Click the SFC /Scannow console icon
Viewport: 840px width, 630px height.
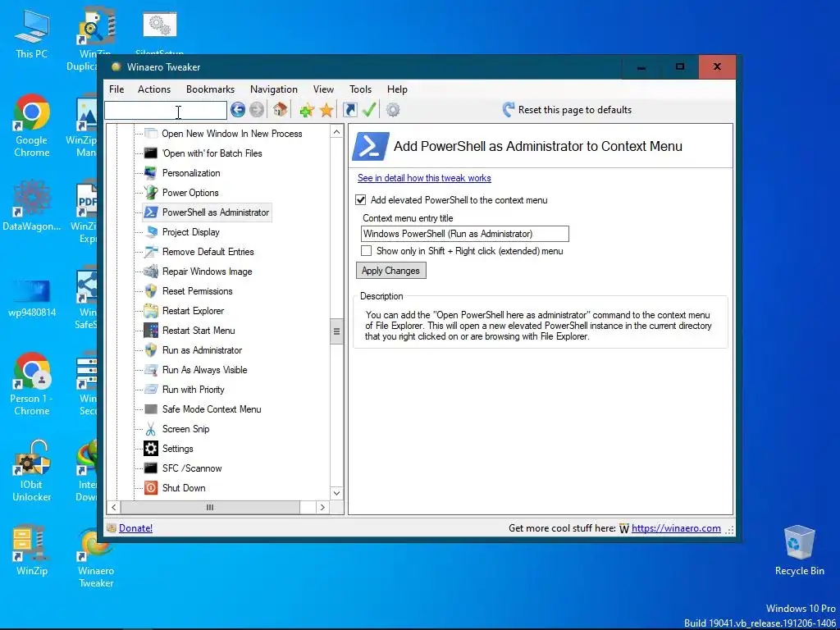click(x=151, y=468)
